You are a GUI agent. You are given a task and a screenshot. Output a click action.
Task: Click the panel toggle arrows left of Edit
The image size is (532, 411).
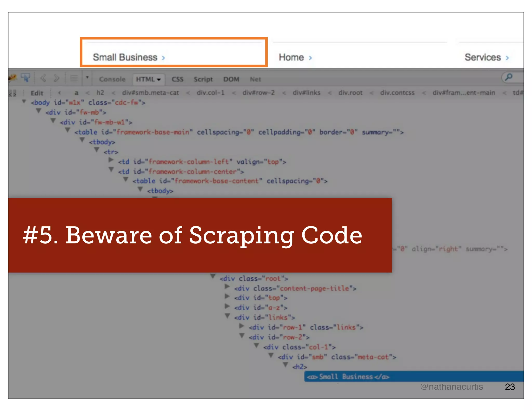(x=12, y=93)
